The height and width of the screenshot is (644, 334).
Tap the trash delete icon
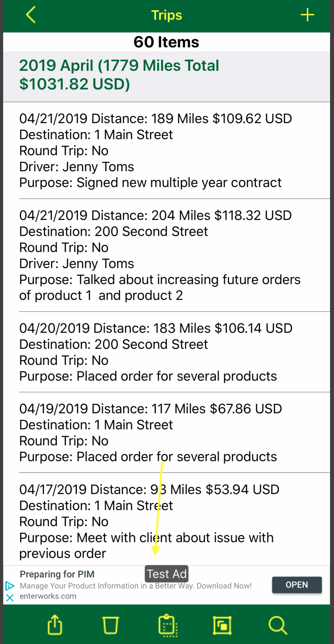pyautogui.click(x=111, y=625)
